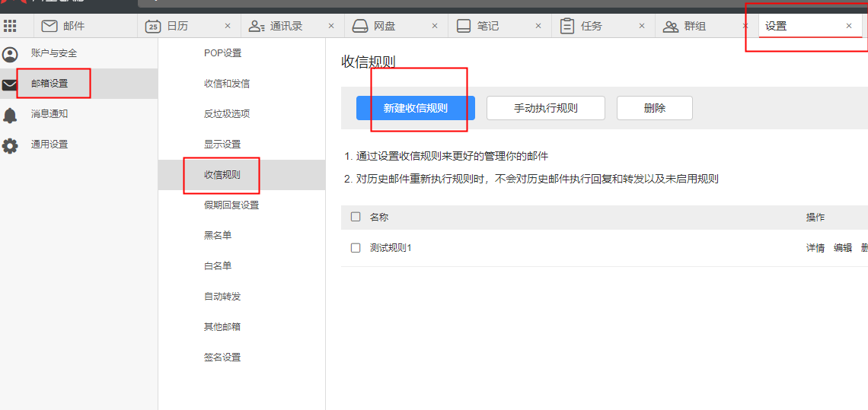The width and height of the screenshot is (868, 410).
Task: Click the apps grid icon
Action: [x=10, y=26]
